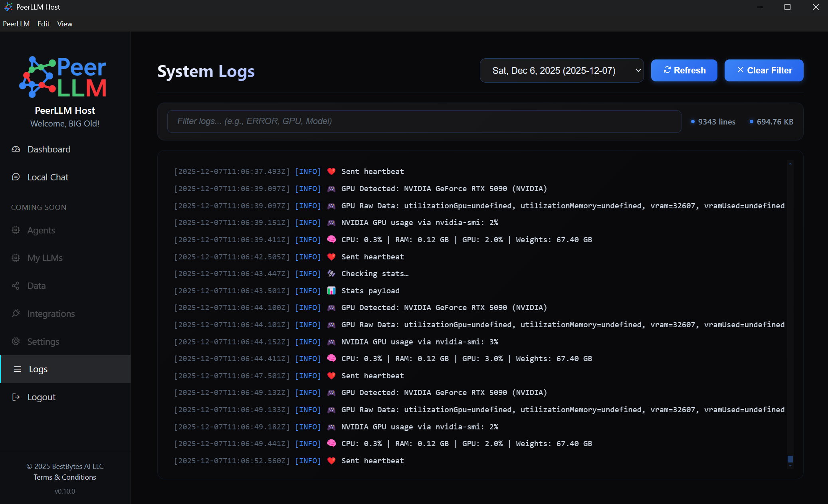Click the Agents chip icon
The width and height of the screenshot is (828, 504).
point(16,230)
